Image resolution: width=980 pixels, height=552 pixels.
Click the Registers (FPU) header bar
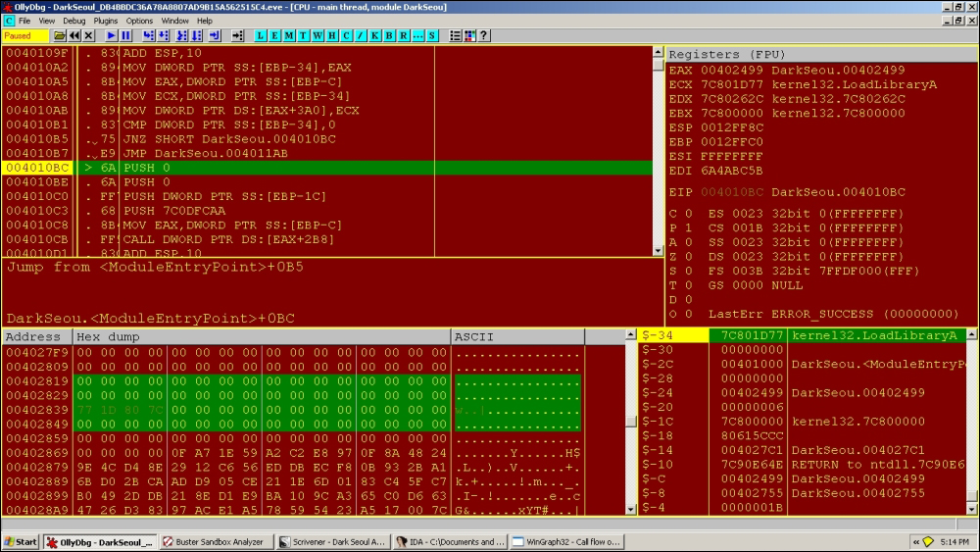tap(822, 54)
